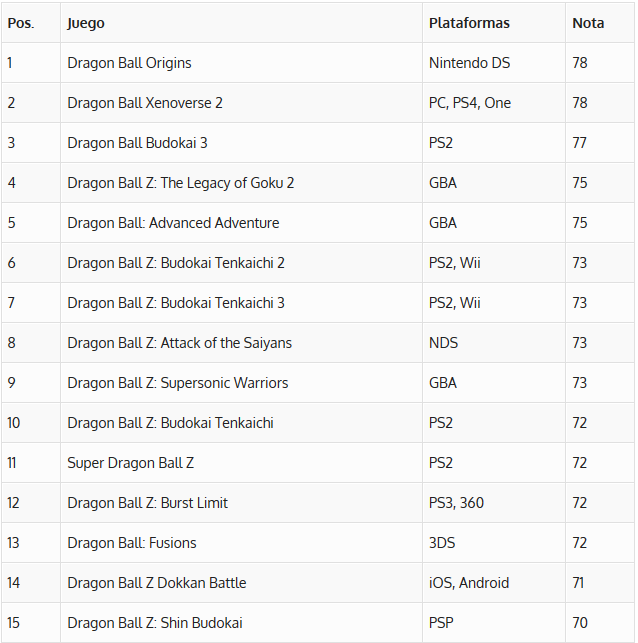Click the Juego column header
The height and width of the screenshot is (643, 638).
tap(86, 23)
